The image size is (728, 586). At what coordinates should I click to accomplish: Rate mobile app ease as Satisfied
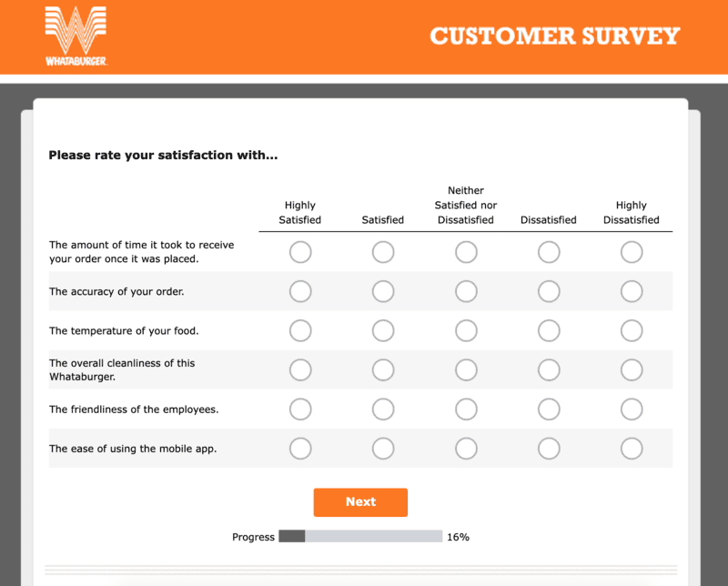[383, 449]
